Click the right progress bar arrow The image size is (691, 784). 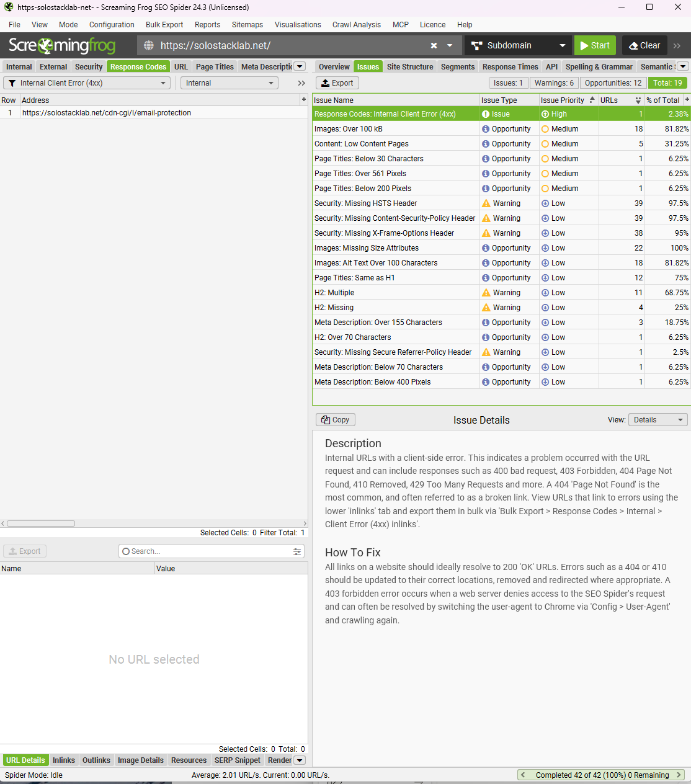tap(679, 775)
